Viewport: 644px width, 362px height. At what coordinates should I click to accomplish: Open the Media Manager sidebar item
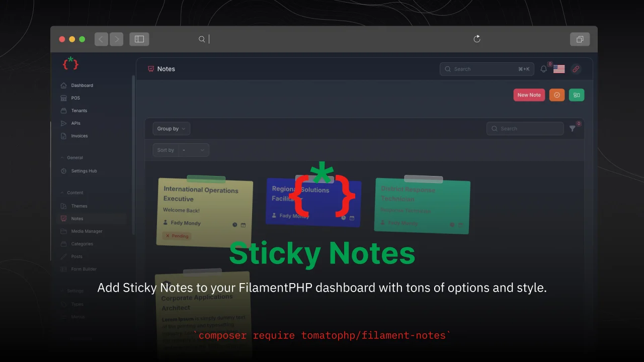87,231
